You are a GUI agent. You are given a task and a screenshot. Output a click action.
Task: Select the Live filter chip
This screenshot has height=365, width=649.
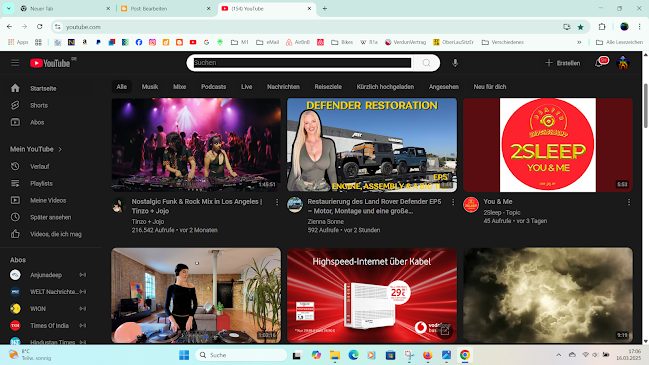[x=247, y=86]
